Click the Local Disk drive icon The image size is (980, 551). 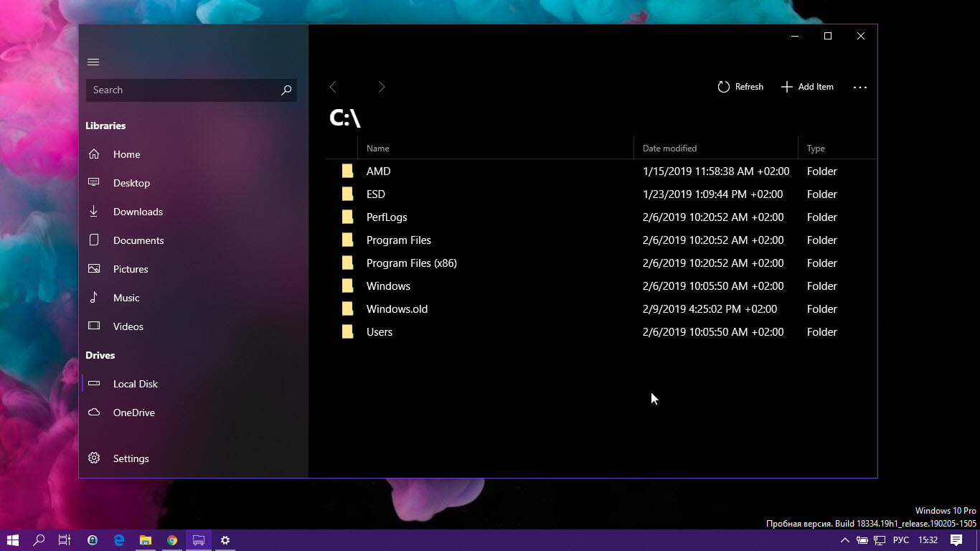click(94, 384)
